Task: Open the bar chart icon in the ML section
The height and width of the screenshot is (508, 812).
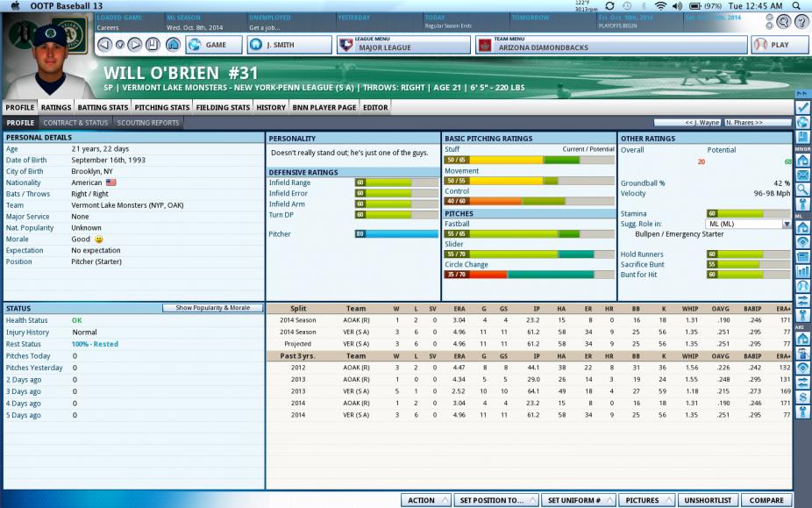Action: [x=802, y=271]
